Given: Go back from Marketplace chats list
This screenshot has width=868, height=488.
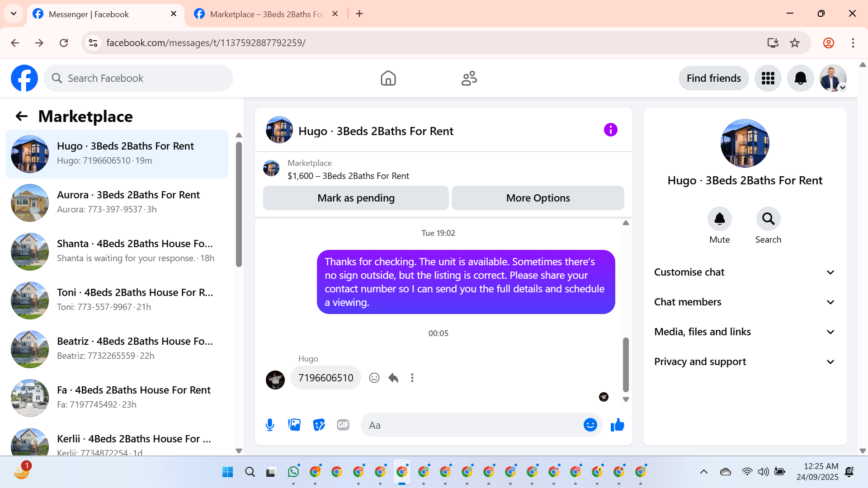Looking at the screenshot, I should point(22,117).
